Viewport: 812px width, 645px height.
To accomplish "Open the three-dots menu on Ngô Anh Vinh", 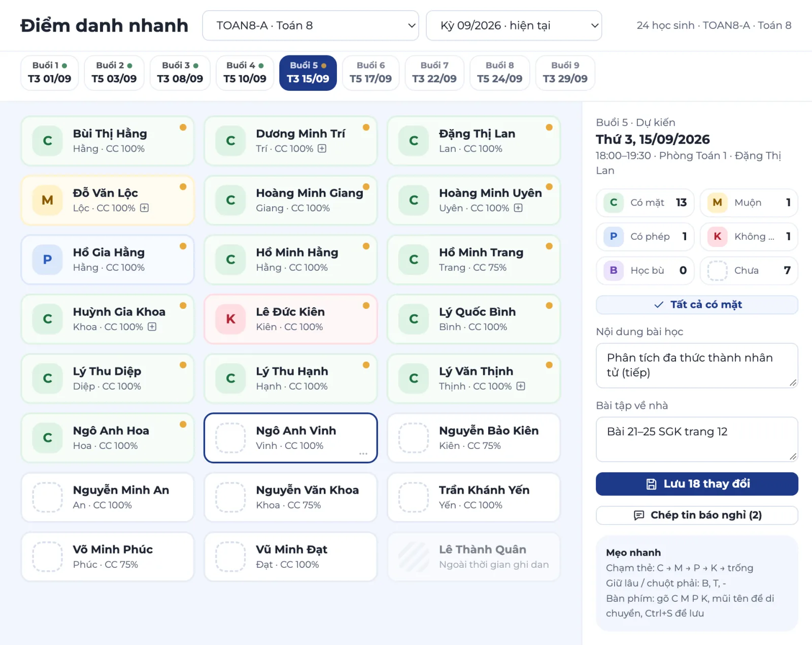I will point(363,453).
